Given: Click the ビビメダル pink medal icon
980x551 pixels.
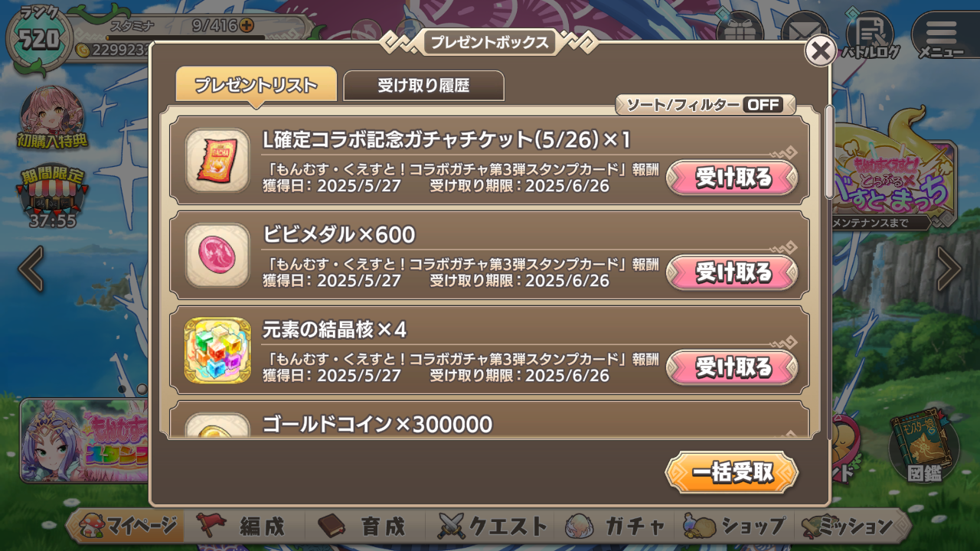Looking at the screenshot, I should [x=217, y=256].
